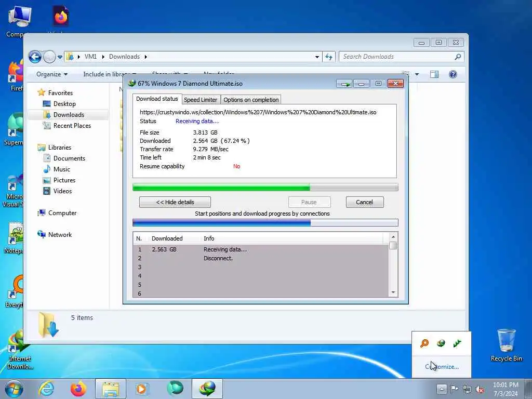Click Customize link in tray popup
This screenshot has width=532, height=399.
442,367
